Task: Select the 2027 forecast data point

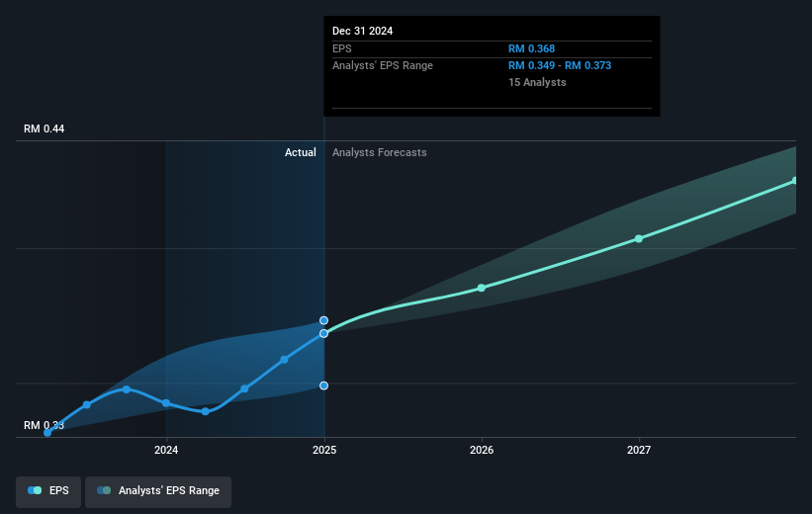Action: 639,238
